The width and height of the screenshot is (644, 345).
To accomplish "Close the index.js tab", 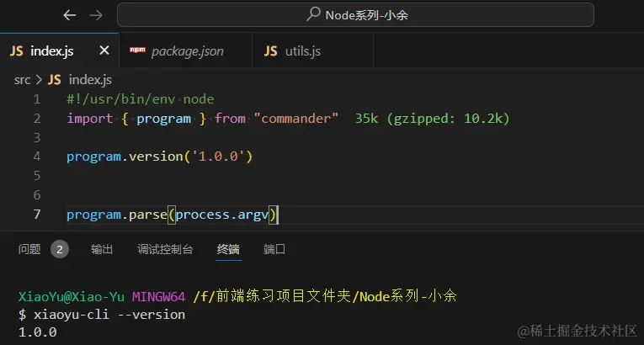I will point(104,50).
